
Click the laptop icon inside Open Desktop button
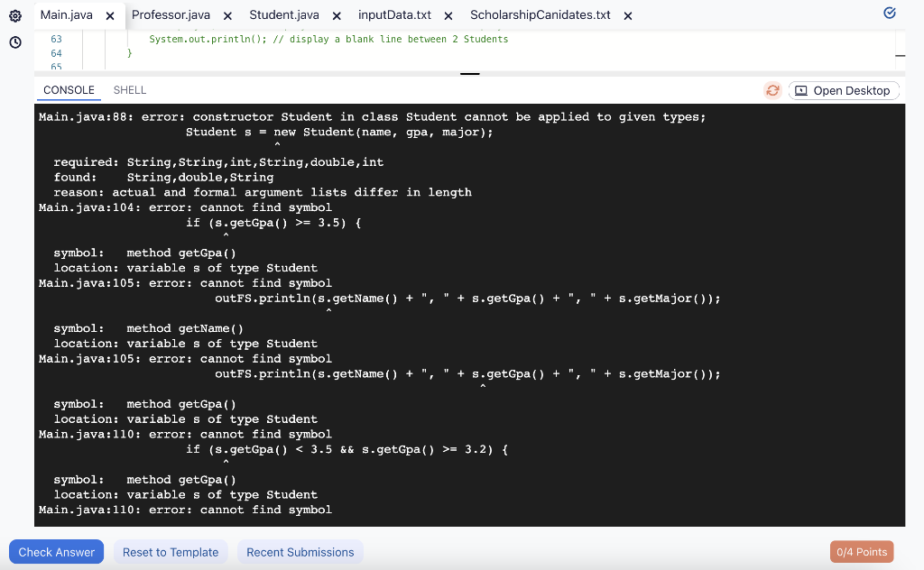(802, 90)
